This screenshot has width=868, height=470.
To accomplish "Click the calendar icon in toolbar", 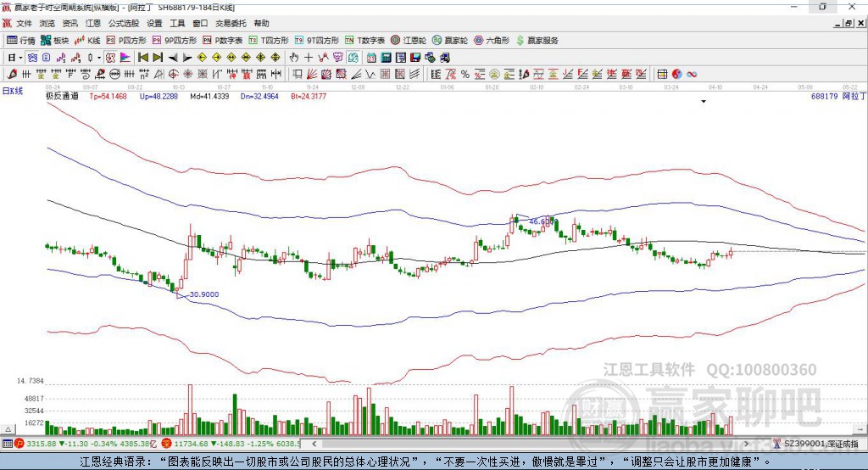I will pyautogui.click(x=371, y=58).
